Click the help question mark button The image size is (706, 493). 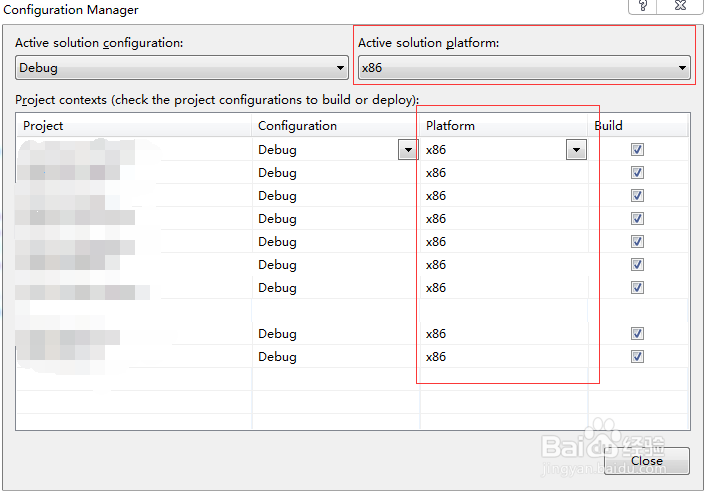[643, 6]
